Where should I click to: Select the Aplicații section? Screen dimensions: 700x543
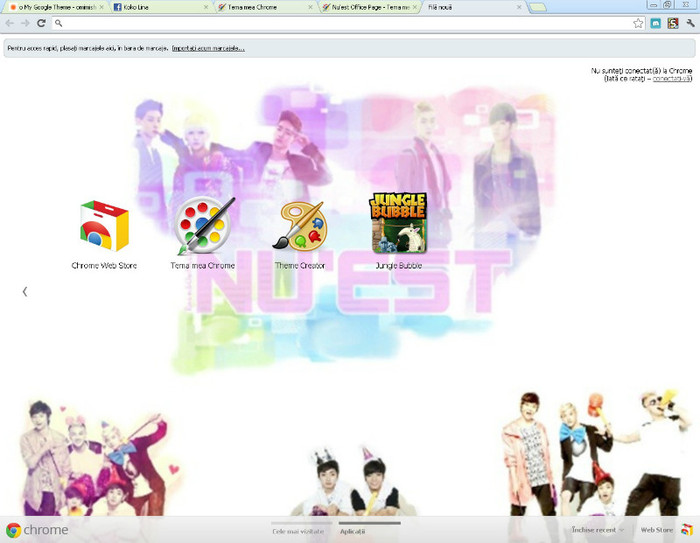353,531
